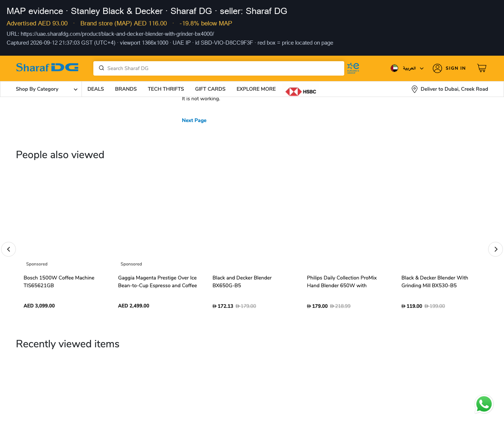Open the language dropdown chevron
504x424 pixels.
422,68
